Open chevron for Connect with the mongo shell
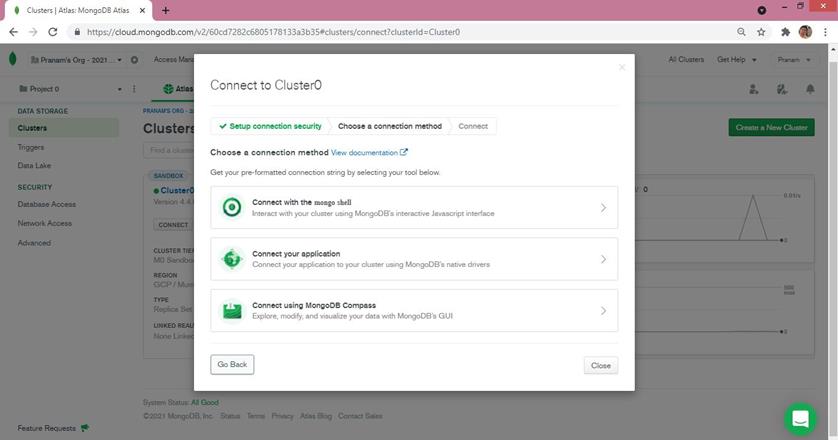The image size is (838, 440). click(x=603, y=207)
